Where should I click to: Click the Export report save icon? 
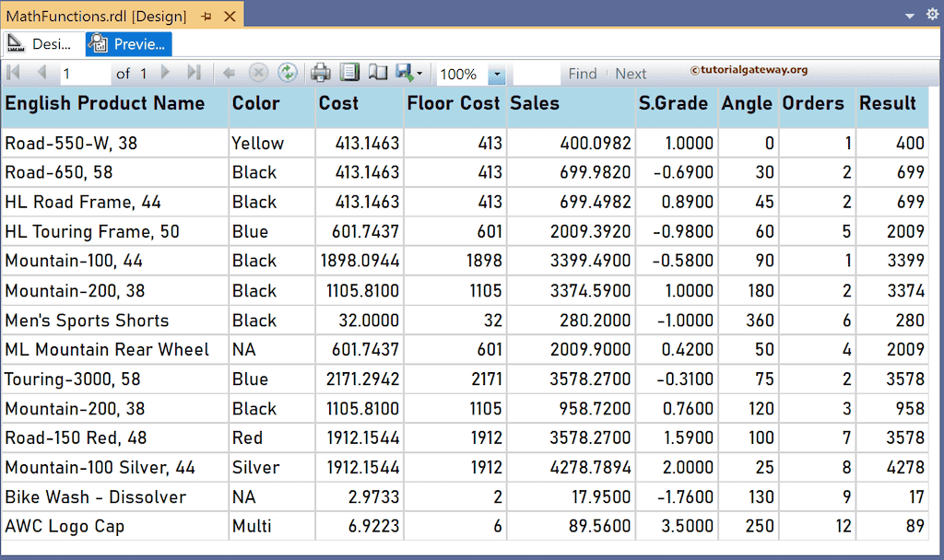pyautogui.click(x=402, y=71)
